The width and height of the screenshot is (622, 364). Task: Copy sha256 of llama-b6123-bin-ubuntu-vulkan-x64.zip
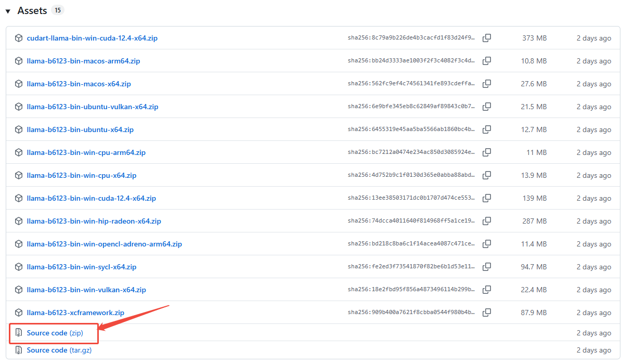click(487, 107)
